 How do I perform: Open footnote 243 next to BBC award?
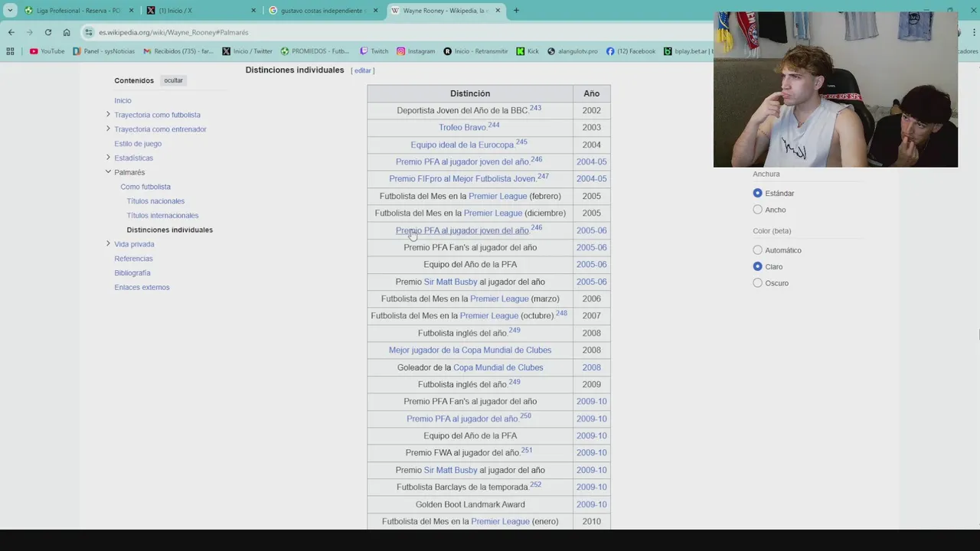(x=535, y=108)
